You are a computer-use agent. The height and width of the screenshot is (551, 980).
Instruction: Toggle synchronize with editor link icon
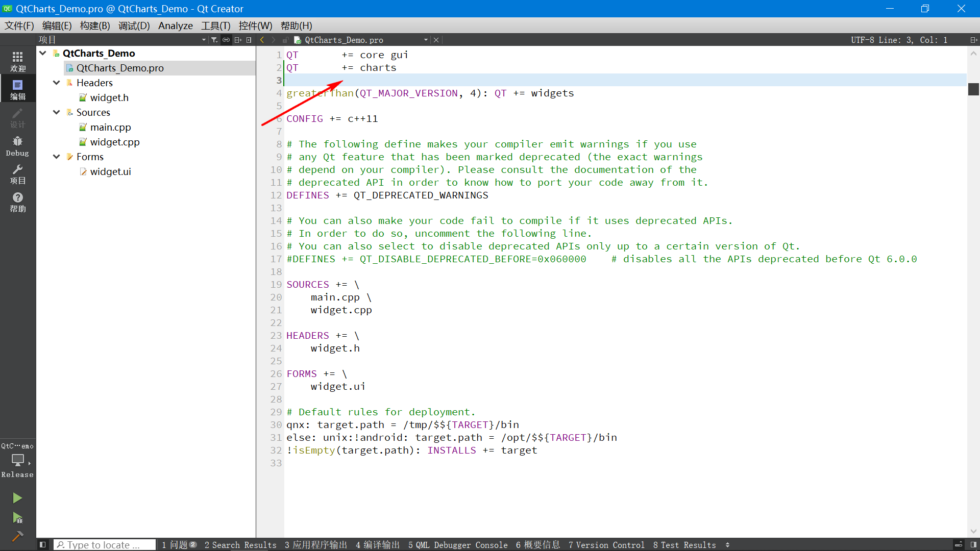tap(226, 40)
